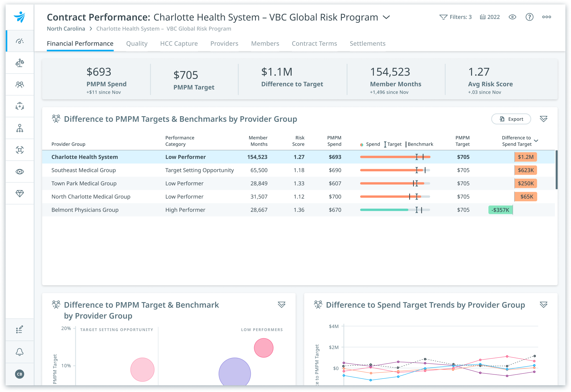Go to North Carolina breadcrumb link
The height and width of the screenshot is (392, 571).
click(66, 29)
